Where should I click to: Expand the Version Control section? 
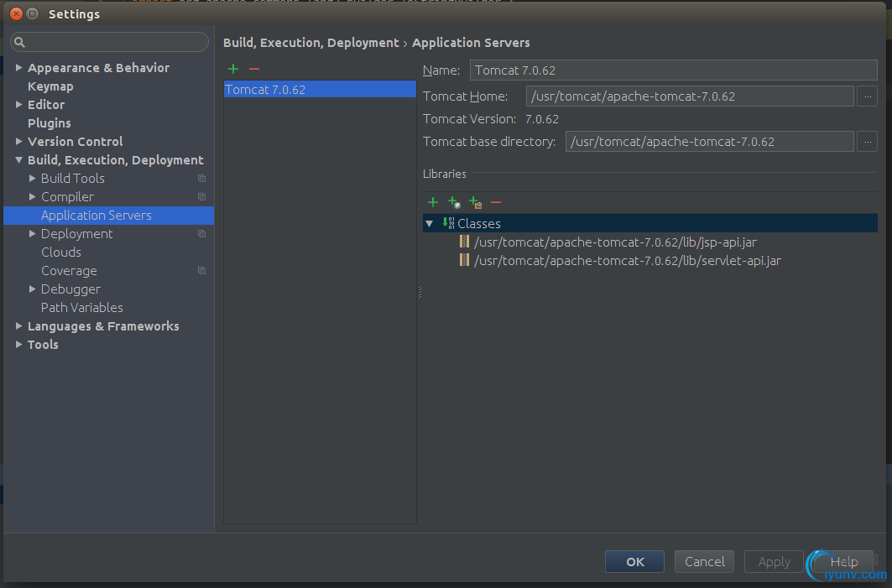click(x=18, y=142)
